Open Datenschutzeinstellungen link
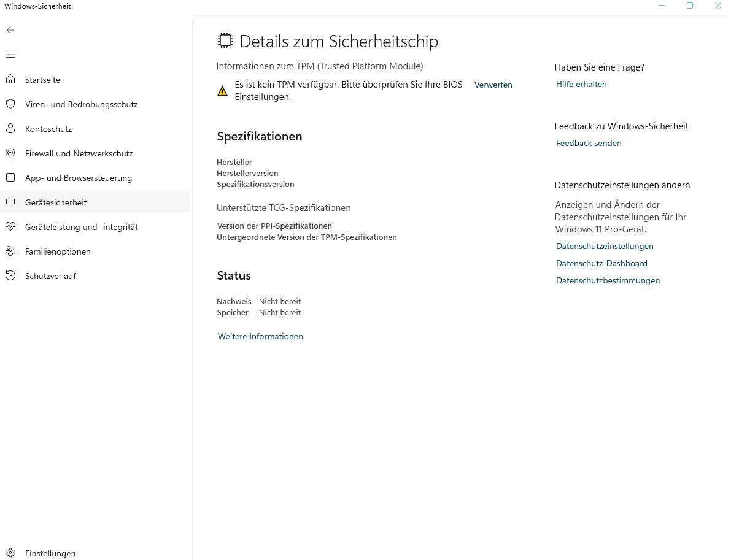This screenshot has width=731, height=560. tap(605, 246)
